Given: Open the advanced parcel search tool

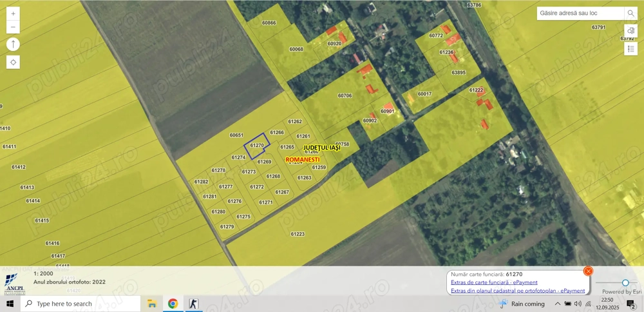Looking at the screenshot, I should point(630,31).
